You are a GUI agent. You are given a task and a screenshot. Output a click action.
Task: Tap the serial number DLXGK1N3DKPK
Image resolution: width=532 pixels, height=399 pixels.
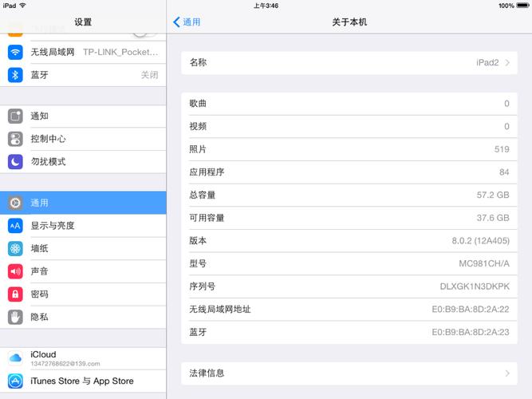pos(475,286)
